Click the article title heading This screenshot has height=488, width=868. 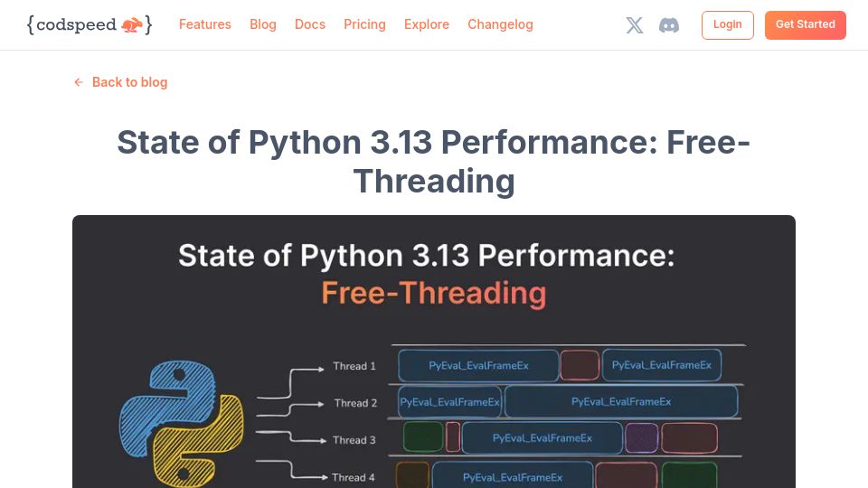[x=434, y=161]
